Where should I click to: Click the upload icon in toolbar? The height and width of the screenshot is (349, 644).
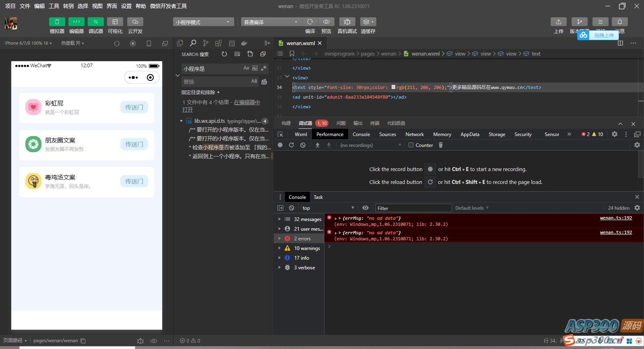click(558, 22)
